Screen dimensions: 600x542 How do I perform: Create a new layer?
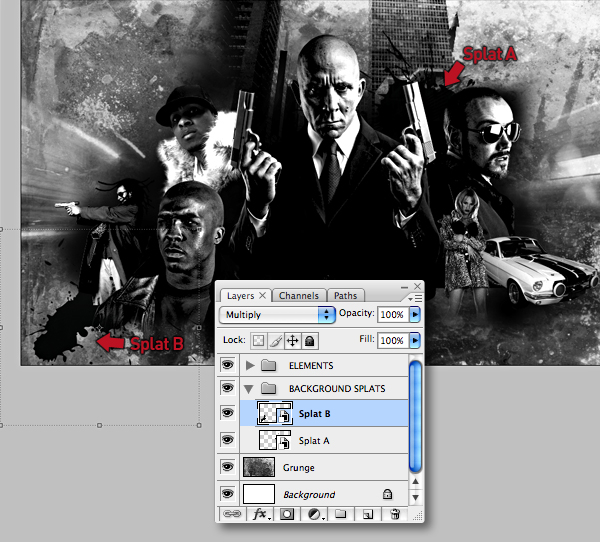point(367,514)
